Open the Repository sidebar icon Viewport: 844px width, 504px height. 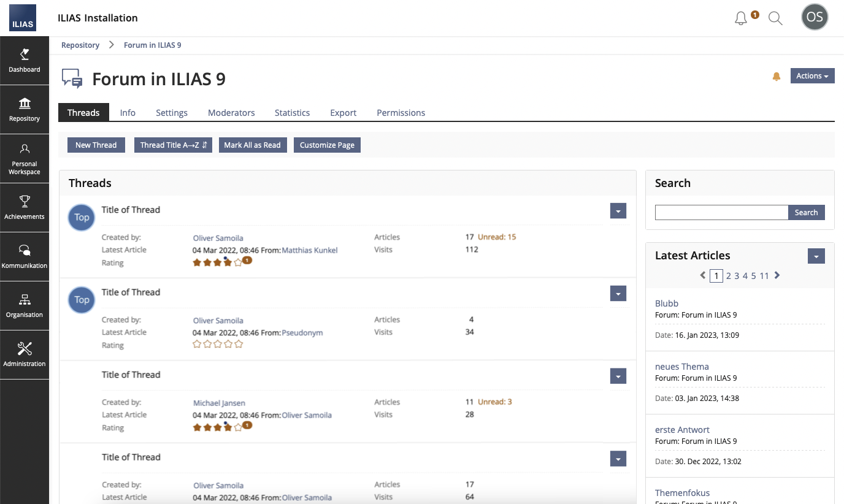click(25, 110)
